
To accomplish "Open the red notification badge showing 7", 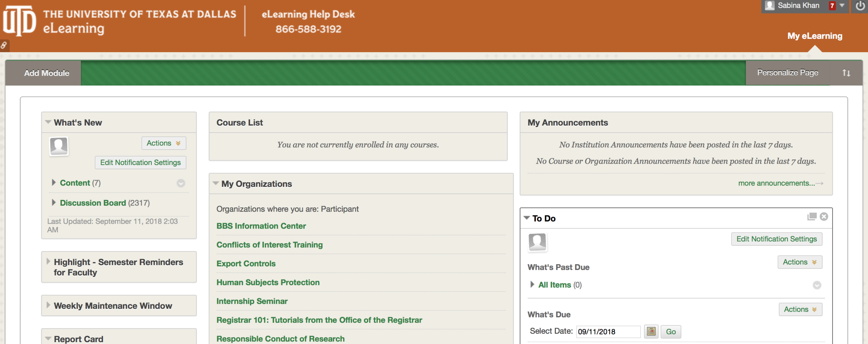I will tap(832, 6).
